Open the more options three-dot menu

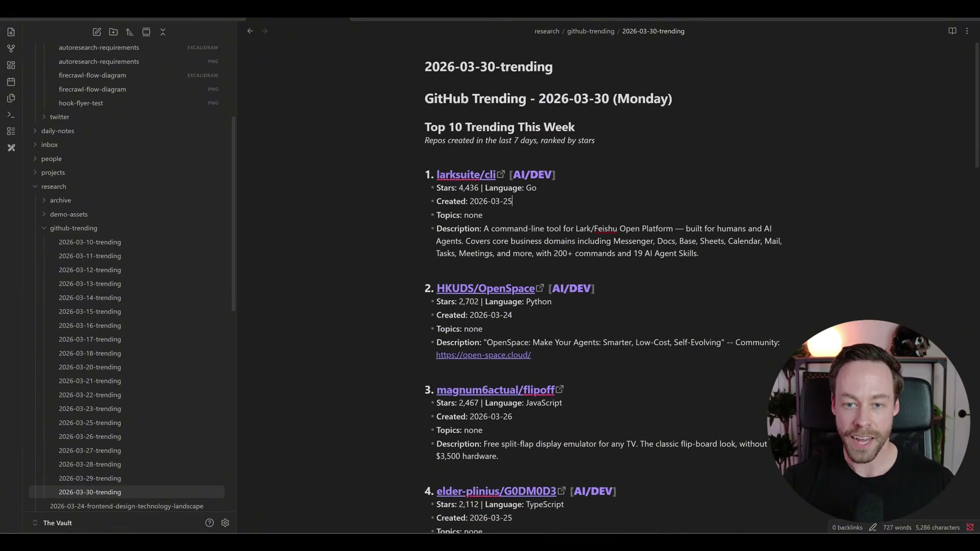tap(967, 31)
